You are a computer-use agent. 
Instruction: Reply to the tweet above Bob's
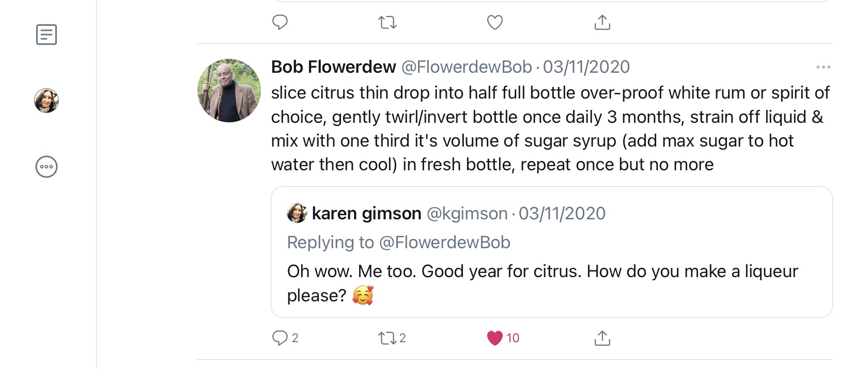280,22
